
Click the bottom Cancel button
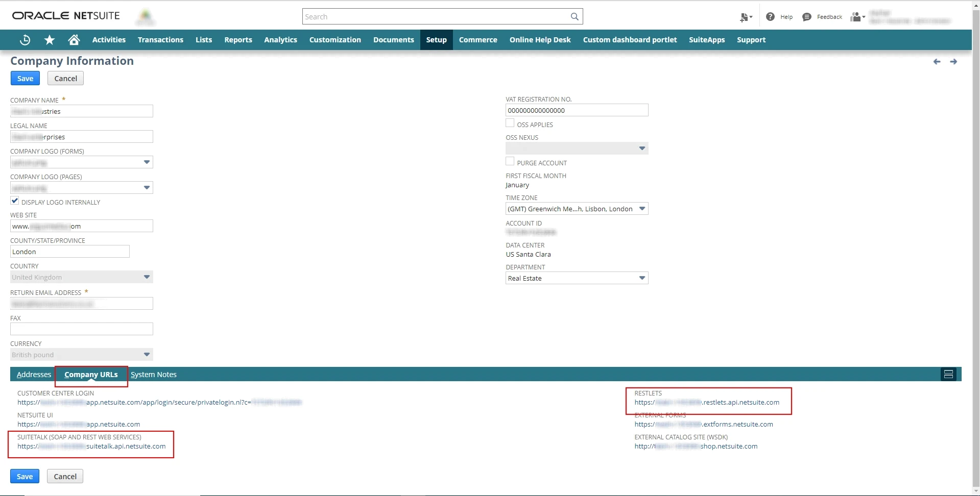65,477
